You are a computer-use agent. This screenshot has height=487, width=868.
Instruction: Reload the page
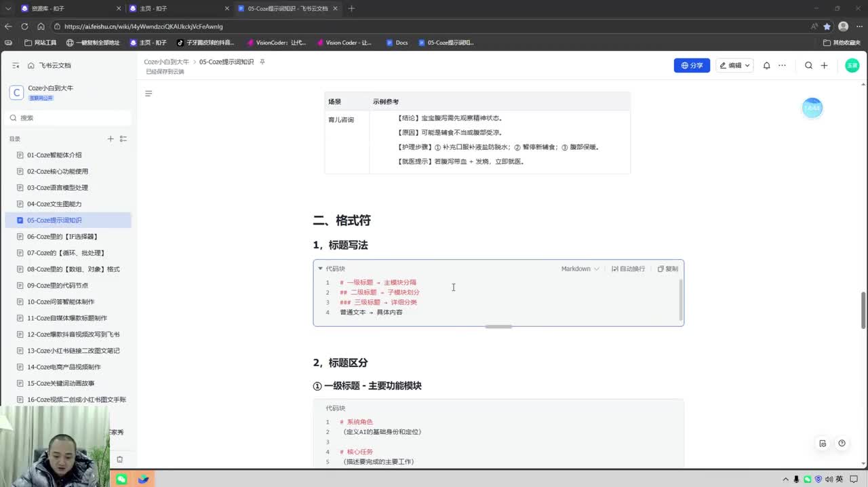(x=24, y=26)
